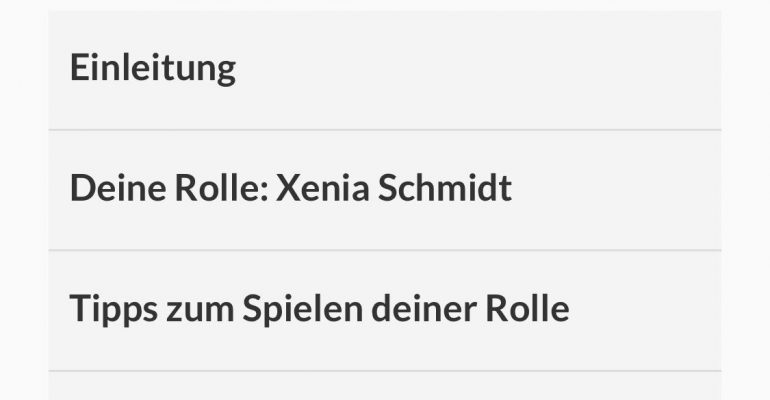
Task: Click the word Schmidt in the second row
Action: (x=445, y=188)
